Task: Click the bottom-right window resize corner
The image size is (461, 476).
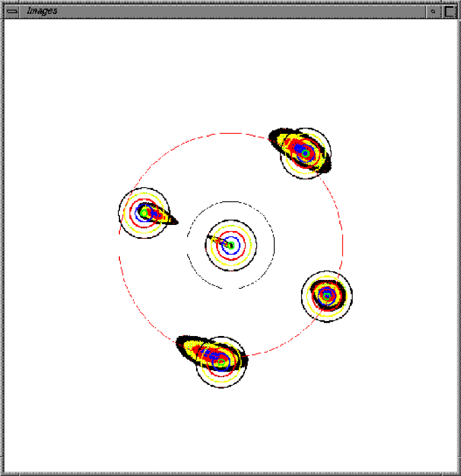Action: 457,472
